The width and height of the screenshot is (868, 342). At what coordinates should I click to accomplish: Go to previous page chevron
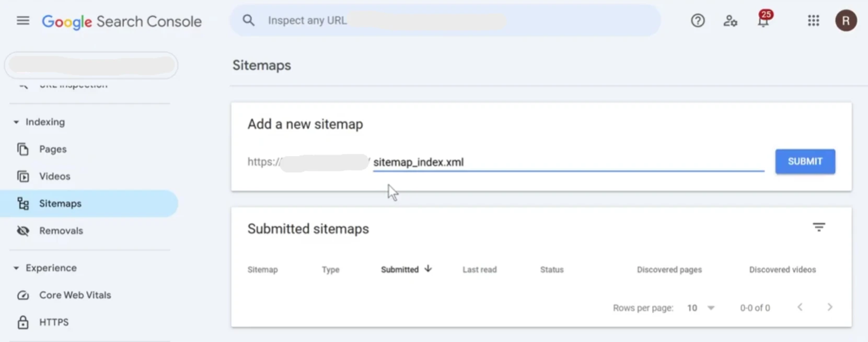(800, 308)
